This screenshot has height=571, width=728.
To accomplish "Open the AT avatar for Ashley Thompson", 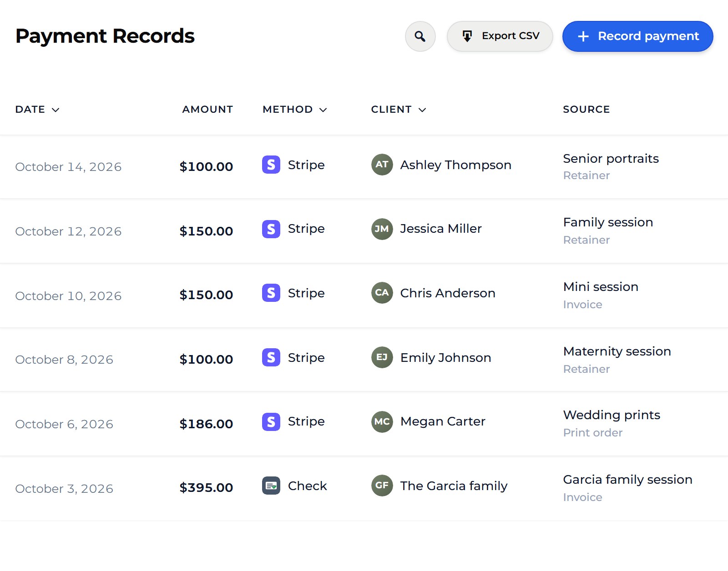I will 382,165.
